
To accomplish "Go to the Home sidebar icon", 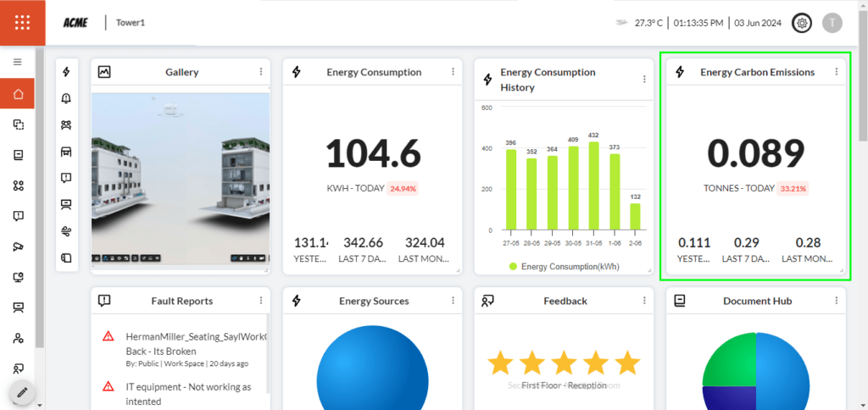I will (18, 94).
